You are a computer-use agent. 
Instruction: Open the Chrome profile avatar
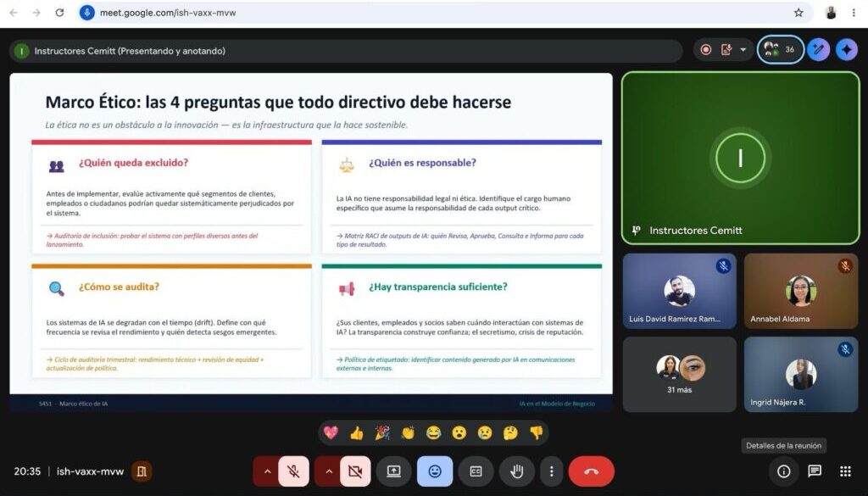coord(831,13)
